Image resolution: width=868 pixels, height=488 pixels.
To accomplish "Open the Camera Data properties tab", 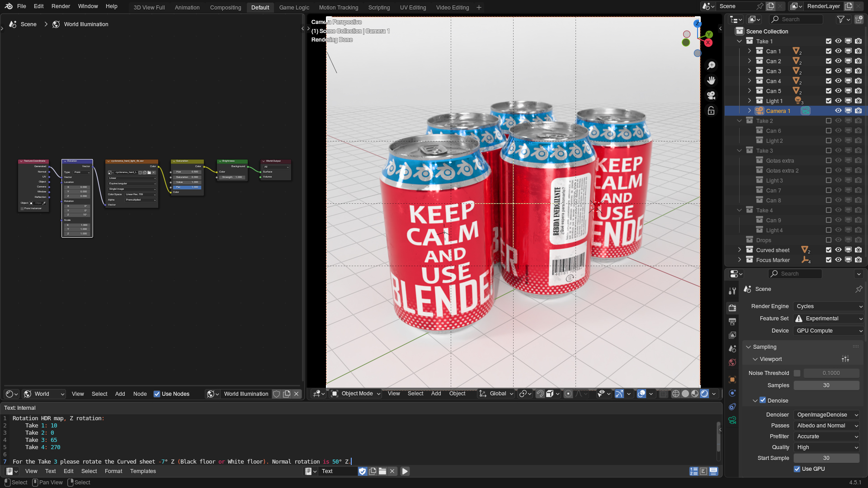I will [732, 420].
